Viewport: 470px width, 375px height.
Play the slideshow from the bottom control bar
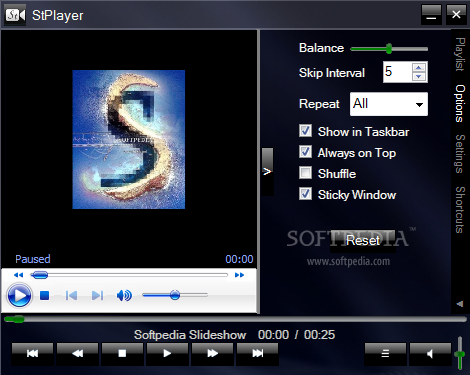click(x=167, y=353)
